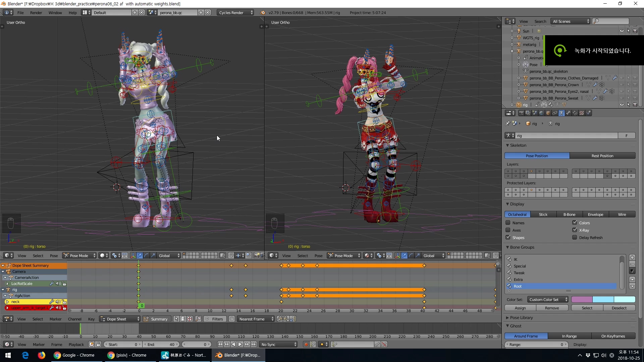Open Playback menu in timeline

pos(76,344)
